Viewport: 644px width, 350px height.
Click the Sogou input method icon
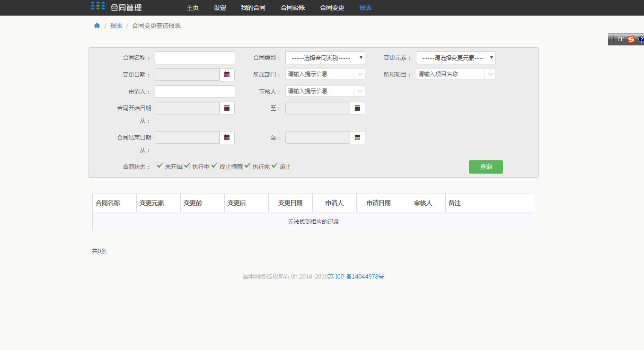[x=631, y=40]
